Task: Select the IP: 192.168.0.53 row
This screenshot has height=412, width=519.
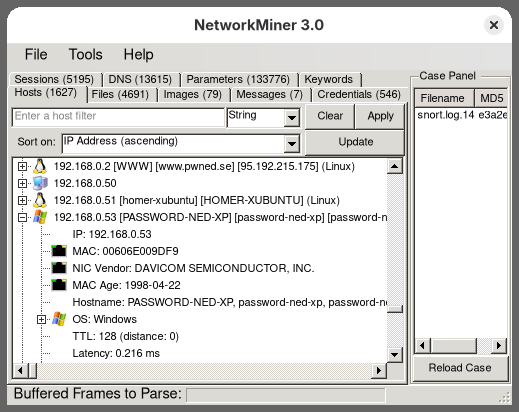Action: point(112,234)
